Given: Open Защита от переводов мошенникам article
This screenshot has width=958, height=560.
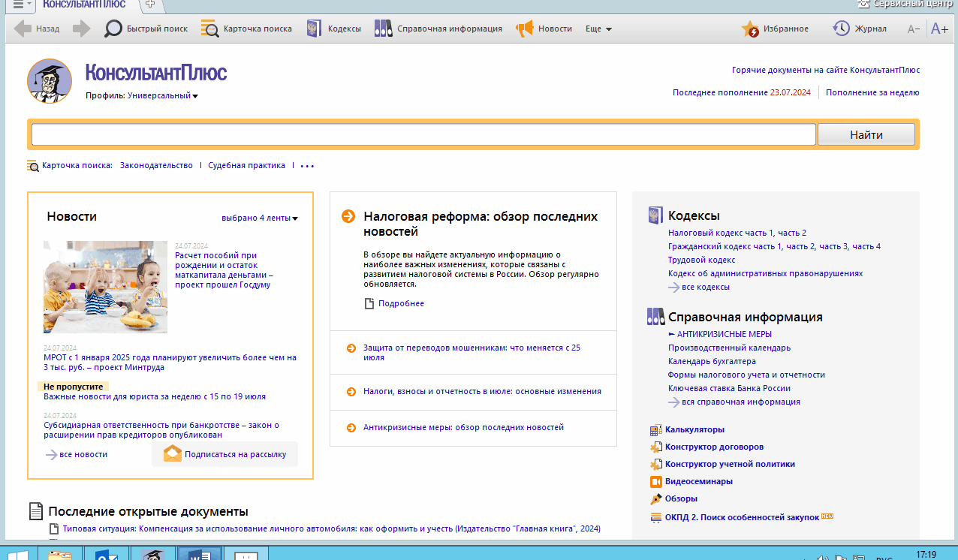Looking at the screenshot, I should pos(472,353).
